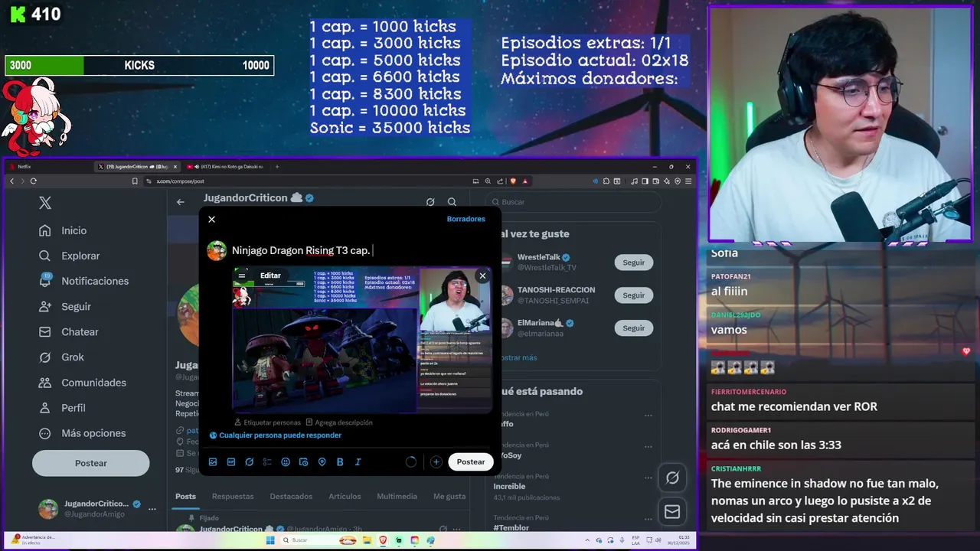The width and height of the screenshot is (980, 551).
Task: Open account menu dots beside JugandorCriticon
Action: pyautogui.click(x=152, y=509)
